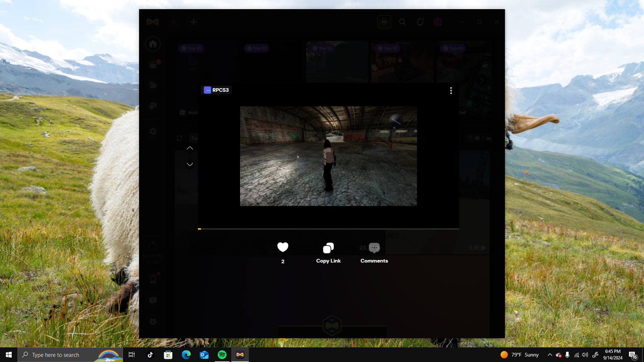Open the three-dot more options menu
This screenshot has width=644, height=362.
[x=451, y=90]
